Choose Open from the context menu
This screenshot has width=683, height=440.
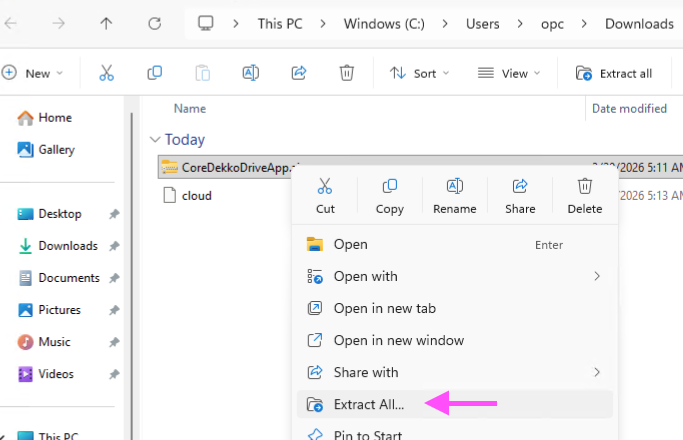(x=454, y=244)
